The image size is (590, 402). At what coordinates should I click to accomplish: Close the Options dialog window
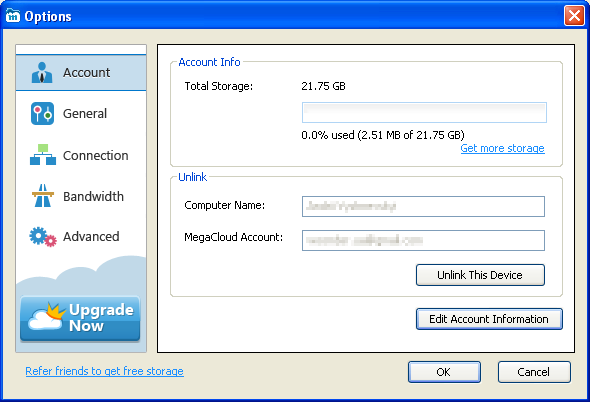click(x=574, y=15)
